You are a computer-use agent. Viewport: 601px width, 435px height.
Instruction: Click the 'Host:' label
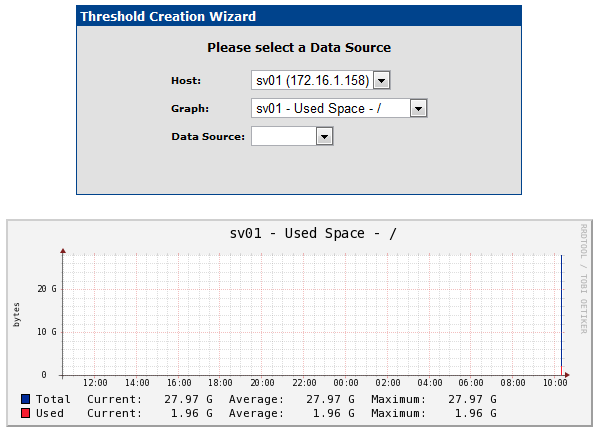coord(186,81)
